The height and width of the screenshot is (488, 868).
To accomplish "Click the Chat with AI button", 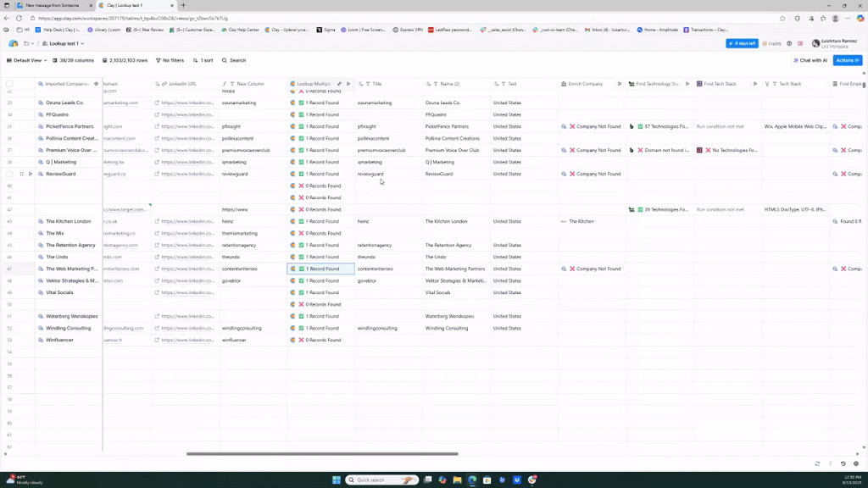I will 810,60.
